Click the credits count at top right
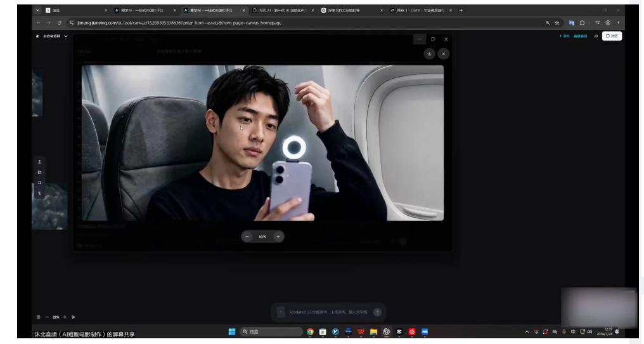 [x=564, y=36]
